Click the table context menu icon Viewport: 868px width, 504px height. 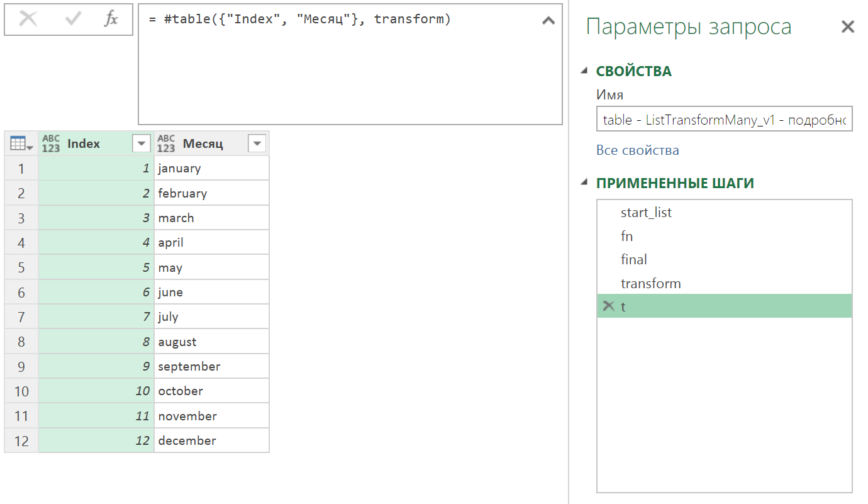21,143
